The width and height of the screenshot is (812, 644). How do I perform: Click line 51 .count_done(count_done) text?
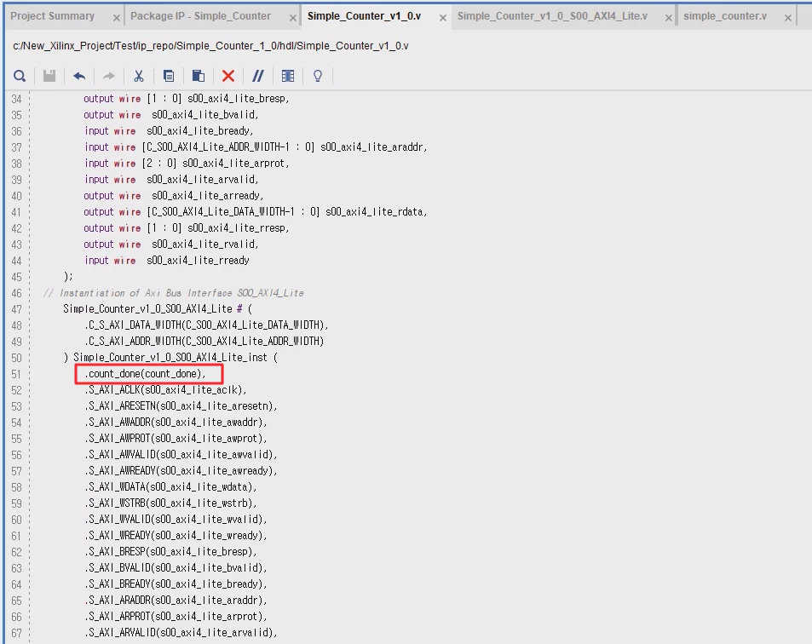(146, 374)
